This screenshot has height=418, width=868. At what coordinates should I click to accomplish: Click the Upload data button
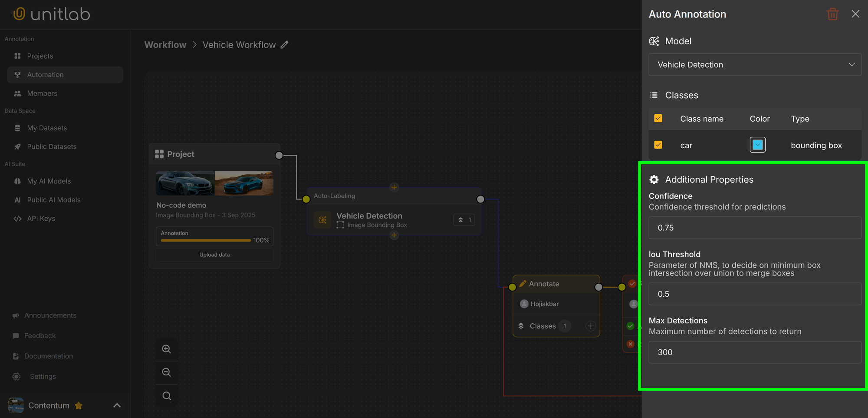[214, 255]
